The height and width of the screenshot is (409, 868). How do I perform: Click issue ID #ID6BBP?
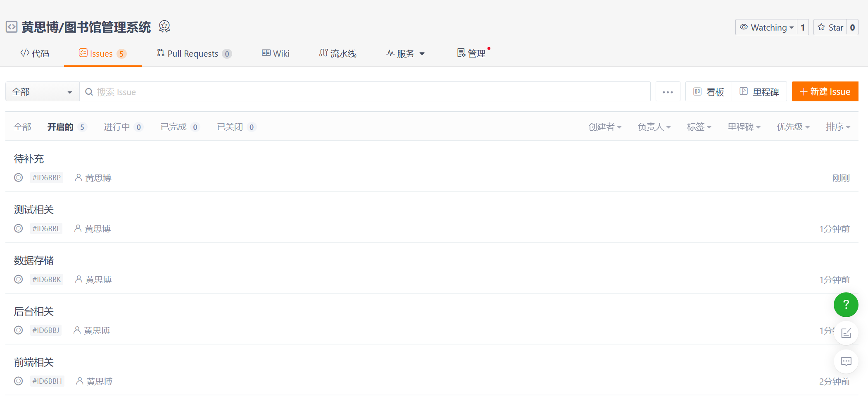[x=47, y=178]
